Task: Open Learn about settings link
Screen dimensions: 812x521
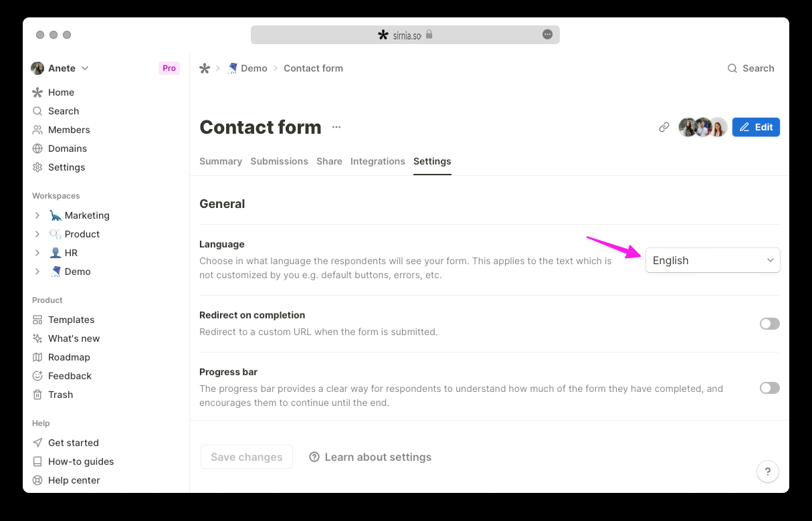Action: click(370, 457)
